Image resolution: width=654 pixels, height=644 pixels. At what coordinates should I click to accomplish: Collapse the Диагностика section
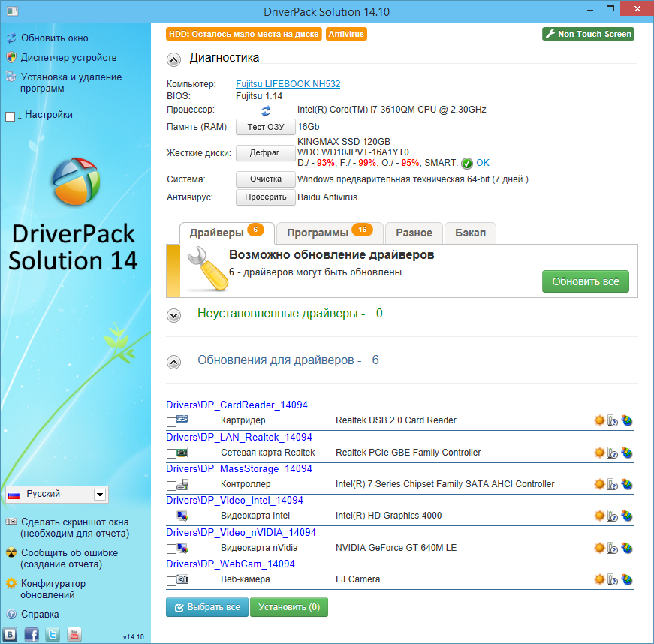[x=174, y=59]
